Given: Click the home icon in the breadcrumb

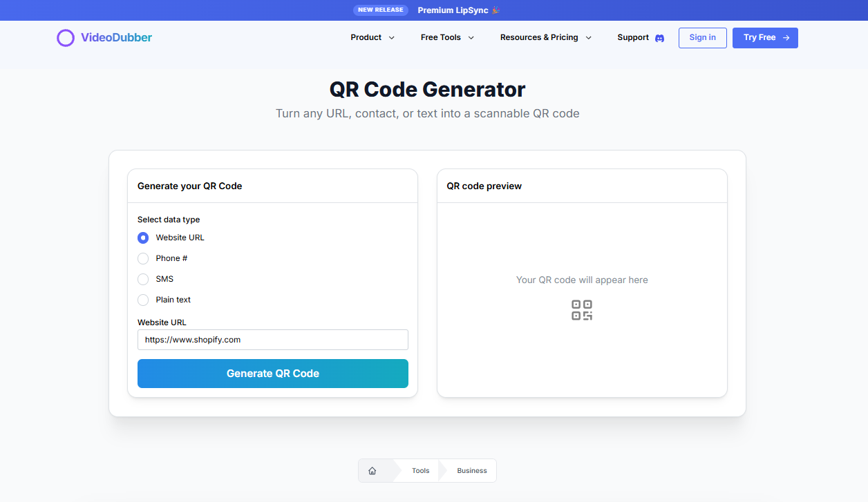Looking at the screenshot, I should (374, 470).
